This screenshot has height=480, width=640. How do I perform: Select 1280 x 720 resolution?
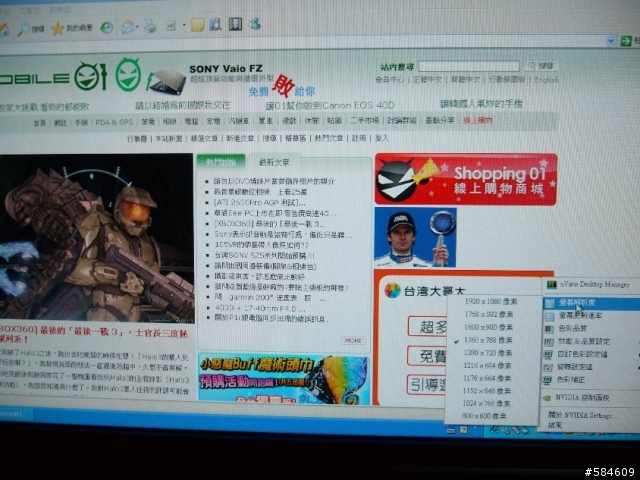(487, 353)
